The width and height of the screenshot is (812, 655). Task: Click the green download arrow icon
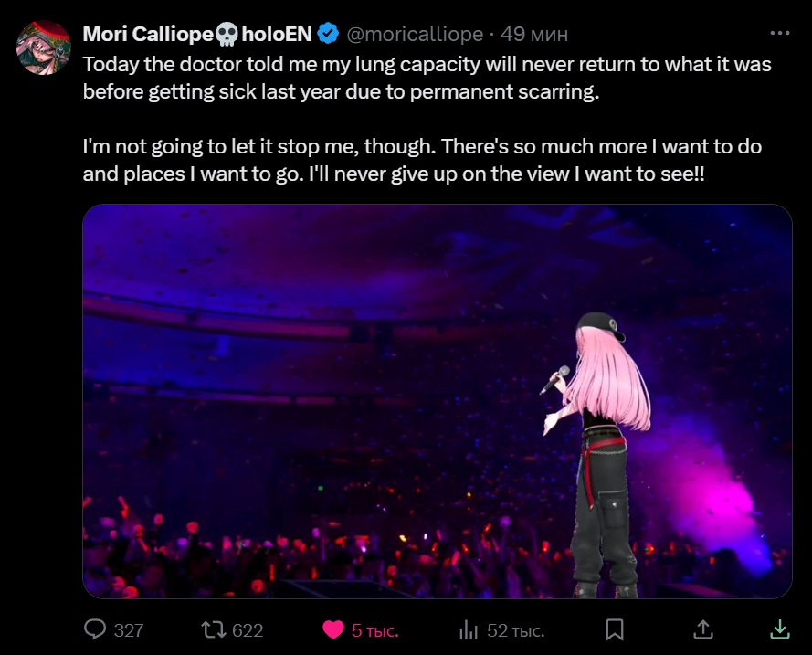pos(779,629)
